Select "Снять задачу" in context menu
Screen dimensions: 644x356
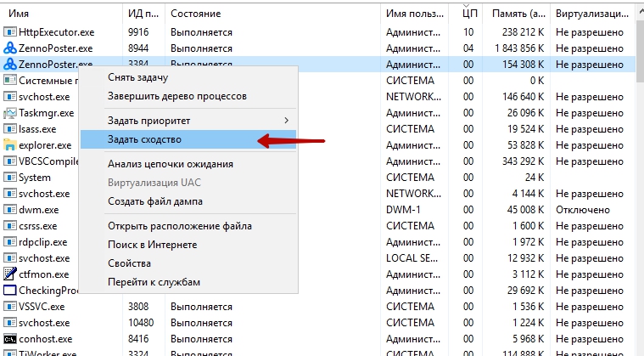click(137, 77)
